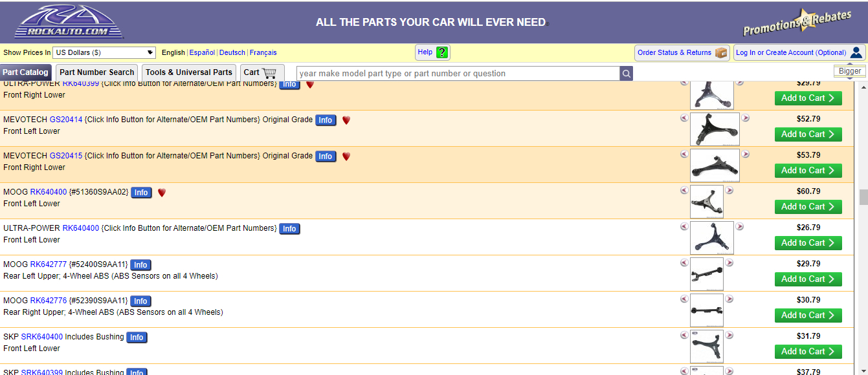Add MEVOTECH GS20415 at $53.79 to cart
The width and height of the screenshot is (868, 375).
(x=808, y=171)
